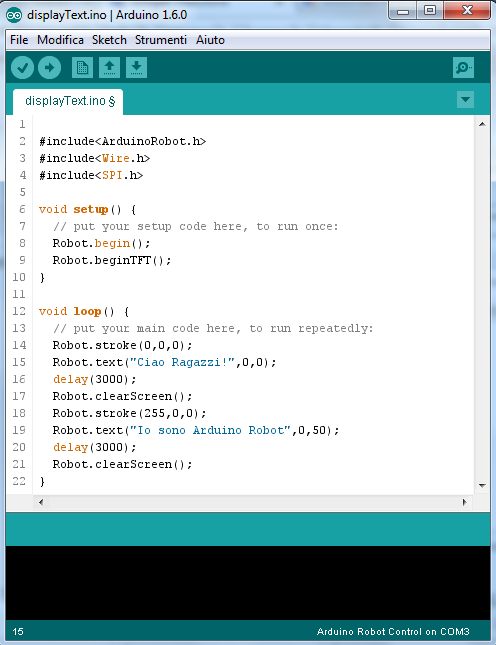Click the Verify sketch checkmark button
496x645 pixels.
(22, 67)
